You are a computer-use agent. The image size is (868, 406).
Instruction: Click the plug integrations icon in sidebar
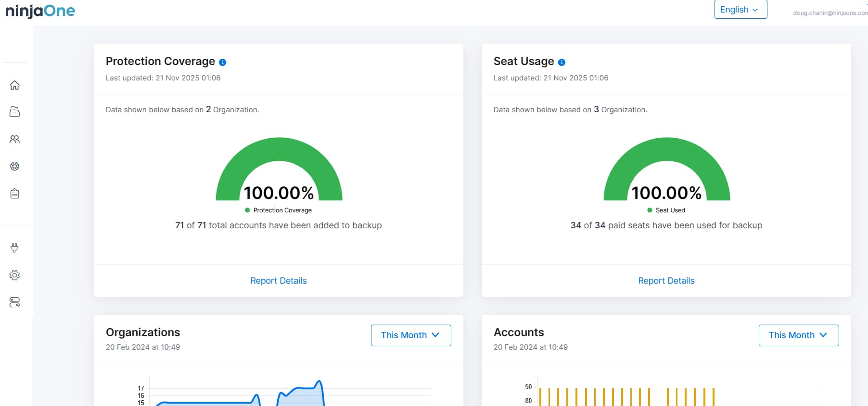pos(14,248)
